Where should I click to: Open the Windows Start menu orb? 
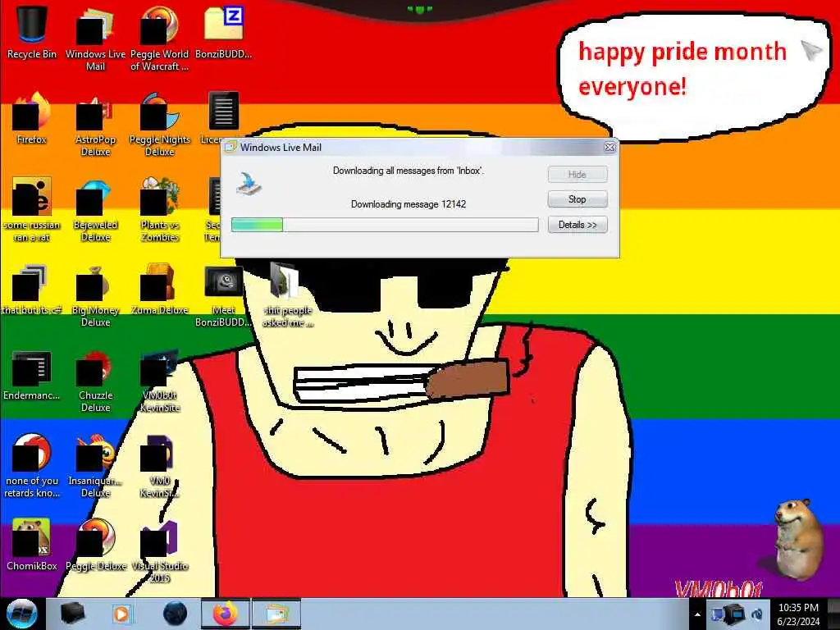(x=21, y=614)
